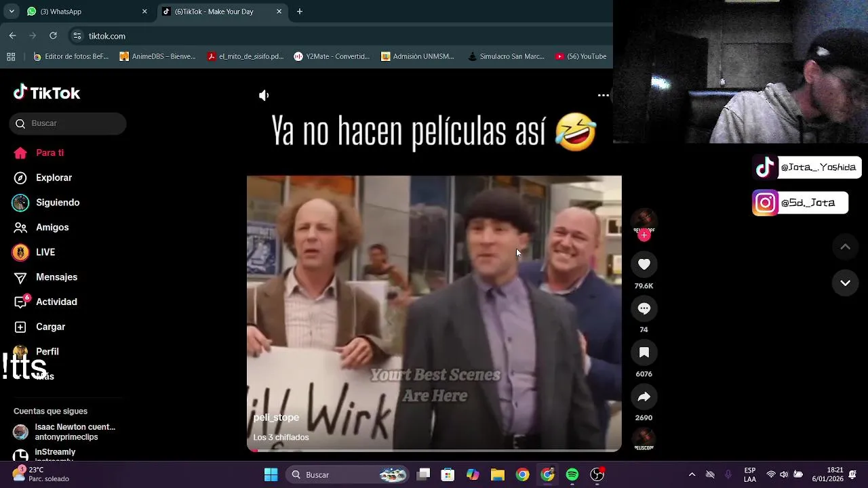
Task: Open the ESP LAA language switcher
Action: (x=750, y=474)
